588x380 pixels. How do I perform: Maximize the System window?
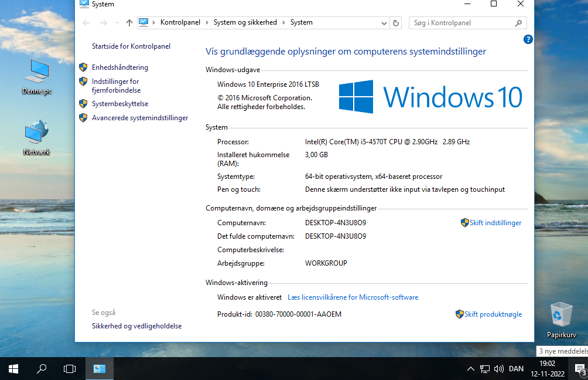tap(494, 4)
